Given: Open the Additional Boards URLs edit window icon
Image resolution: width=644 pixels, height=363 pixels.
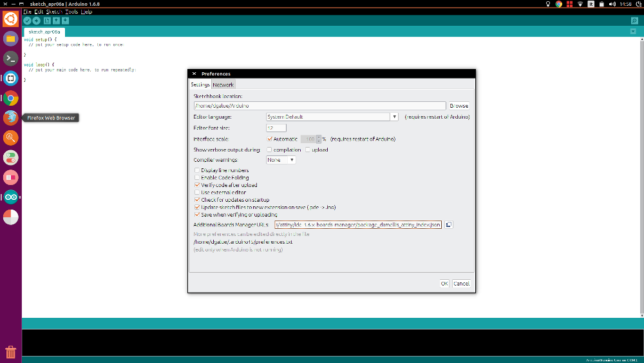Looking at the screenshot, I should 448,225.
